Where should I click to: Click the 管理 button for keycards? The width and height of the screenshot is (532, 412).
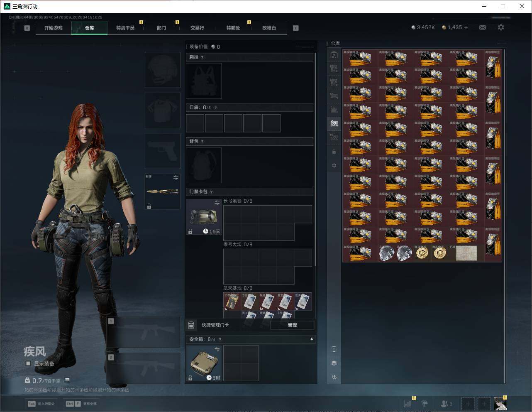click(292, 325)
